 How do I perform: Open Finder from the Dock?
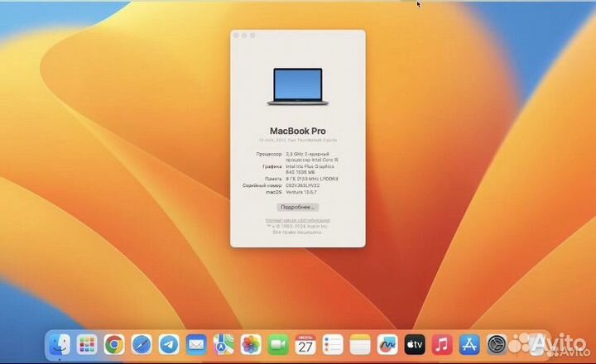pos(60,345)
